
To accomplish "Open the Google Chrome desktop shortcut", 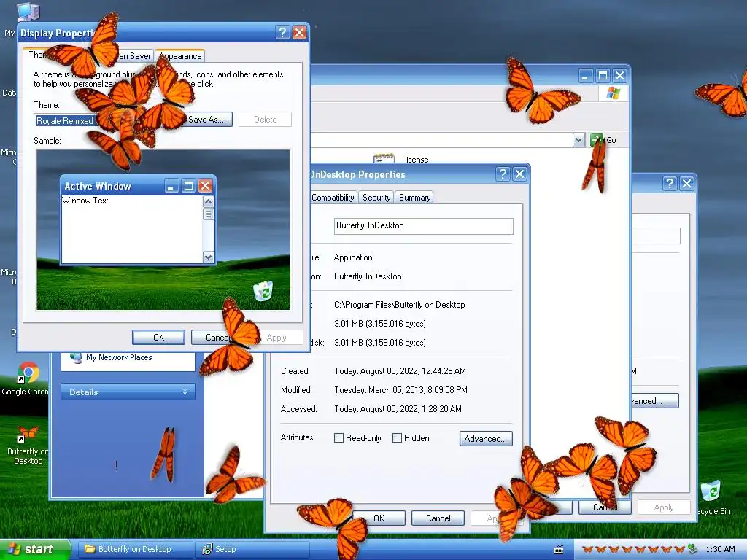I will click(x=28, y=373).
